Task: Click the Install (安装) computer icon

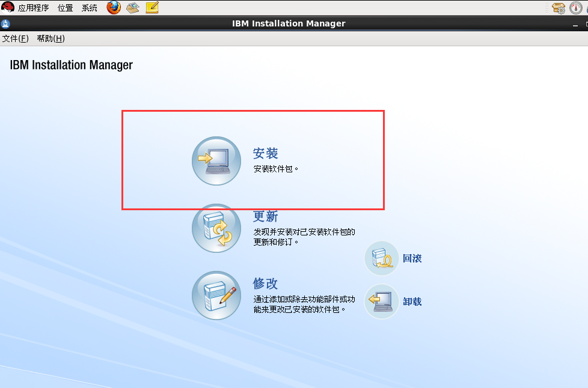Action: [x=216, y=161]
